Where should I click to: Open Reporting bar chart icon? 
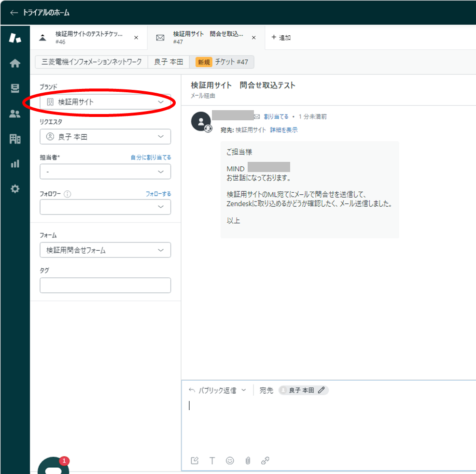tap(15, 164)
